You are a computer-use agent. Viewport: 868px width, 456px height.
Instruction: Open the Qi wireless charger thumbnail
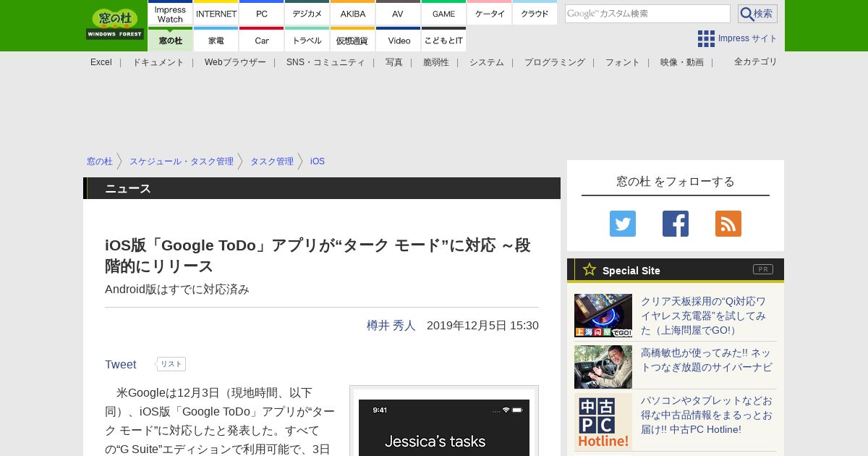tap(603, 316)
